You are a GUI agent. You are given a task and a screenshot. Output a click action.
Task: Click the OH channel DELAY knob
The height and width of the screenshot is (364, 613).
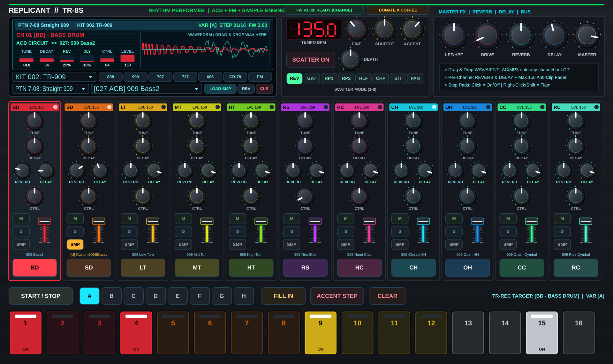(479, 171)
